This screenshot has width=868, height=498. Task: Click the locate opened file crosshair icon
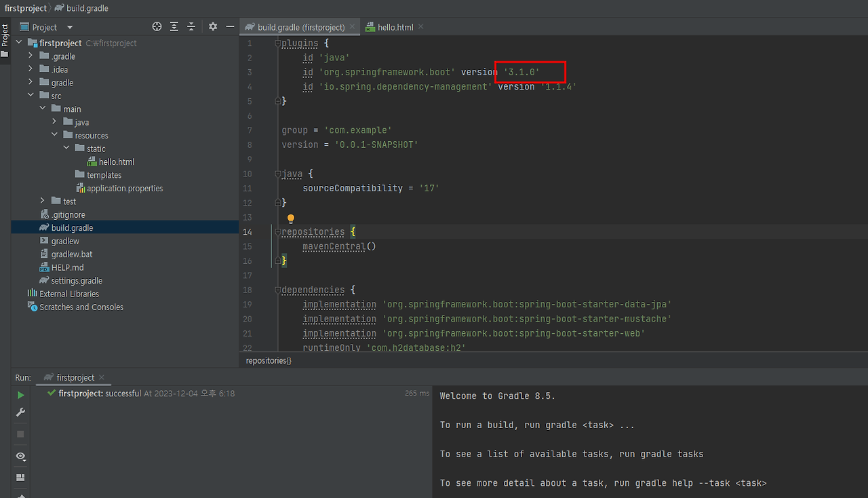(157, 26)
